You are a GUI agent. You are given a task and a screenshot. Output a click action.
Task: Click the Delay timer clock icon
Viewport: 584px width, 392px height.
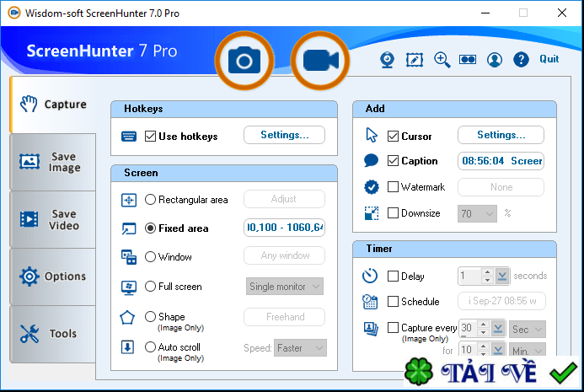pos(370,276)
